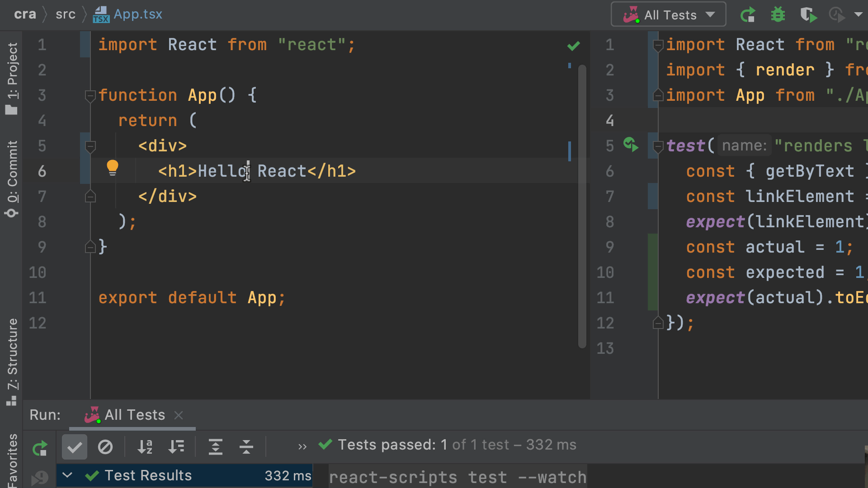868x488 pixels.
Task: Open the All Tests run configuration dropdown
Action: click(668, 15)
